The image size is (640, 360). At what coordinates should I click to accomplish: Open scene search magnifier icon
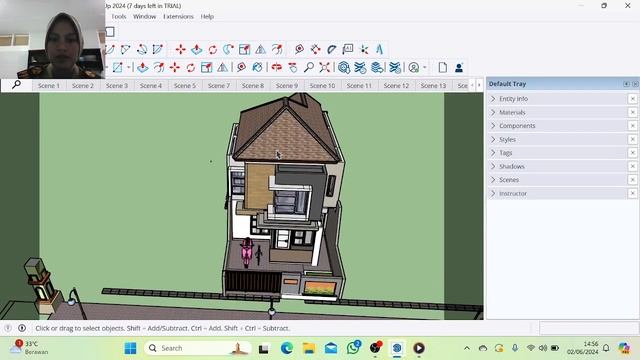[16, 85]
